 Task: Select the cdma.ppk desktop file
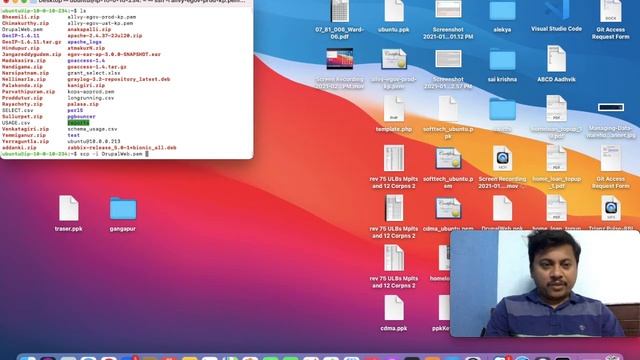click(x=394, y=308)
